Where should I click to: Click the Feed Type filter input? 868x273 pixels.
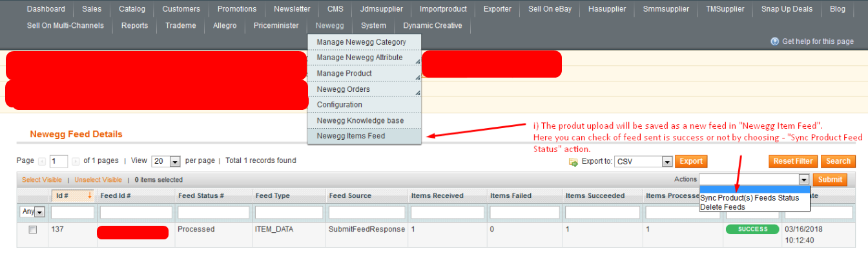click(x=289, y=212)
